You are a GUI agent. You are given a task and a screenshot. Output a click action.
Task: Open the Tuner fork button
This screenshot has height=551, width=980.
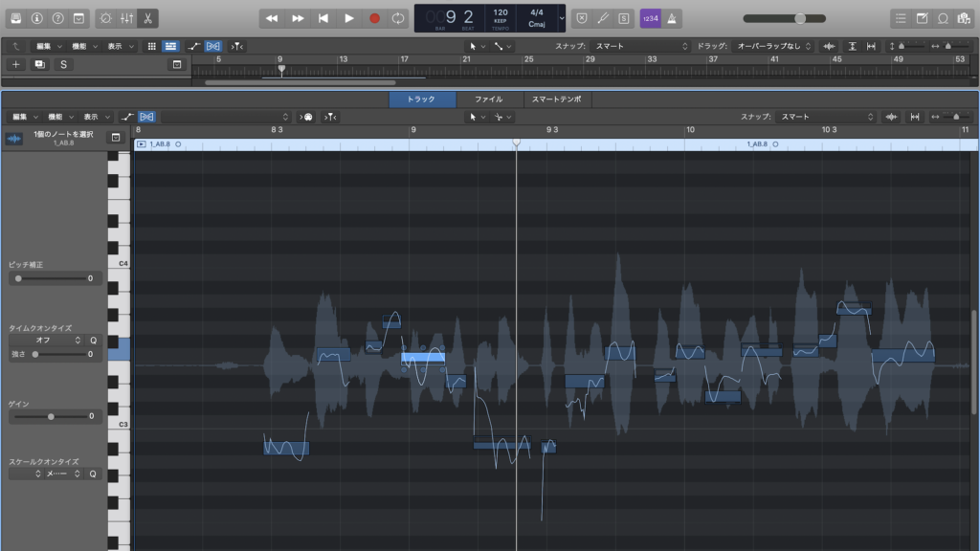tap(603, 18)
